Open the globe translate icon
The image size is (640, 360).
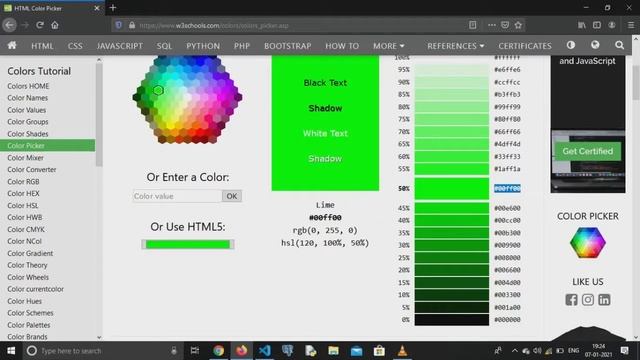coord(595,45)
